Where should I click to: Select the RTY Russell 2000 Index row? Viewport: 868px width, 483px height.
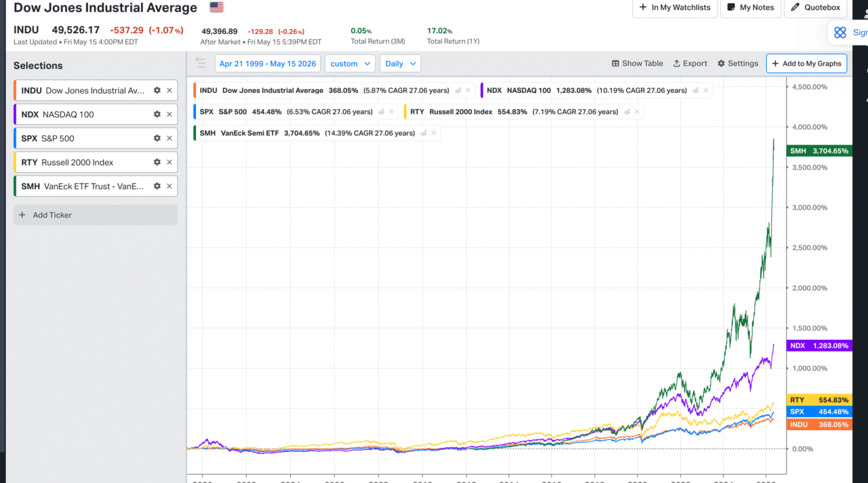point(96,162)
